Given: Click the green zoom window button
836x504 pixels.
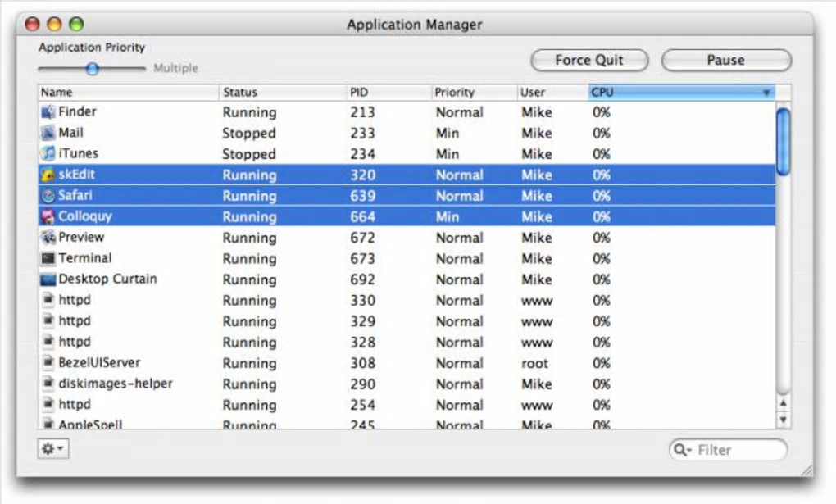Looking at the screenshot, I should pos(76,24).
